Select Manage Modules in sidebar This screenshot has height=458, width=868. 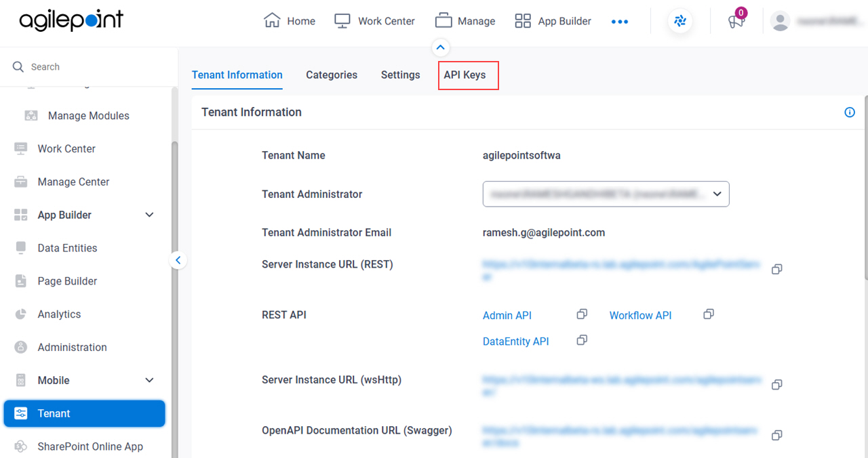pos(89,116)
